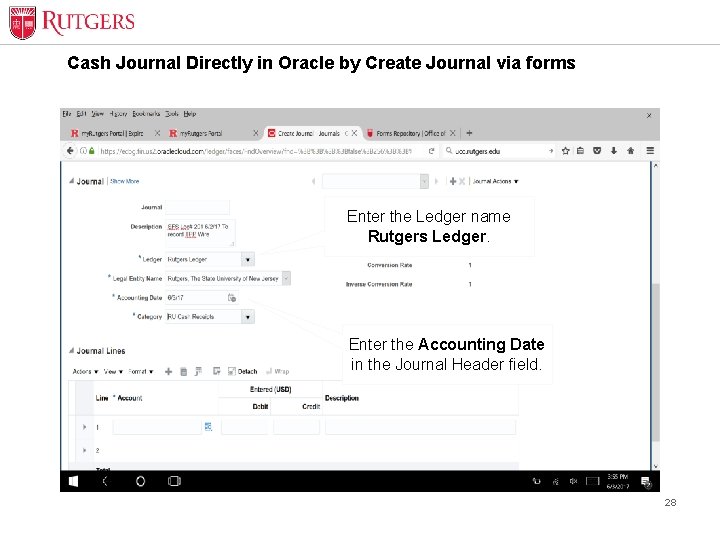Open the Actions menu in Journal Lines
Viewport: 720px width, 540px height.
85,371
